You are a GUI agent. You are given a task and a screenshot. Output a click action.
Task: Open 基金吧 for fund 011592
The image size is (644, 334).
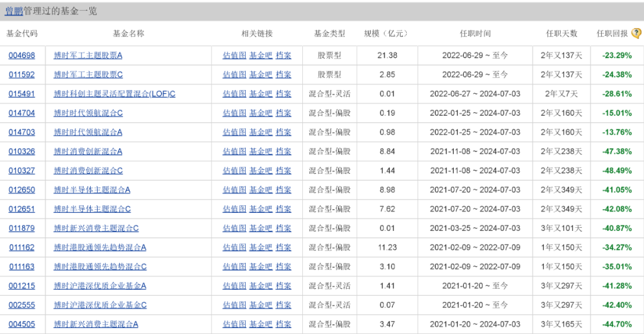pos(261,75)
